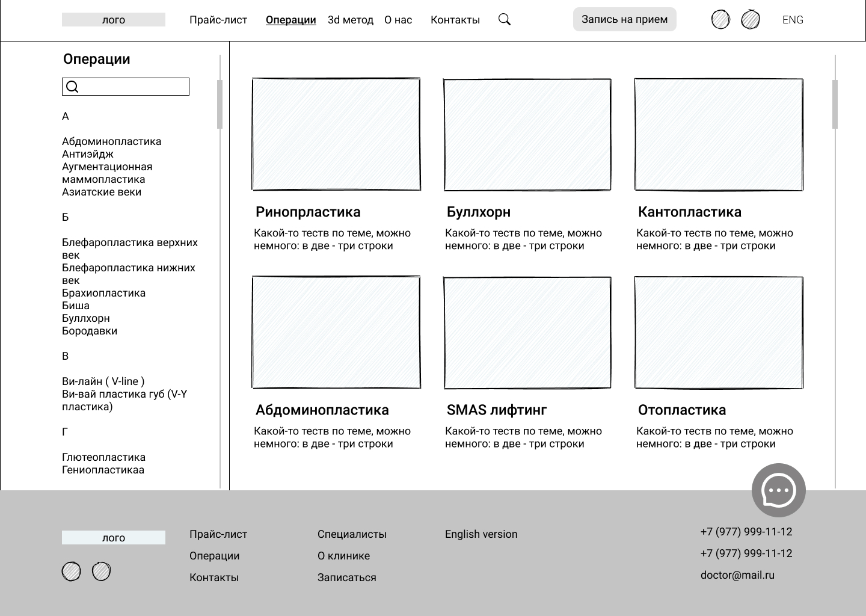Click the second social circle icon in header
The width and height of the screenshot is (866, 616).
point(751,20)
